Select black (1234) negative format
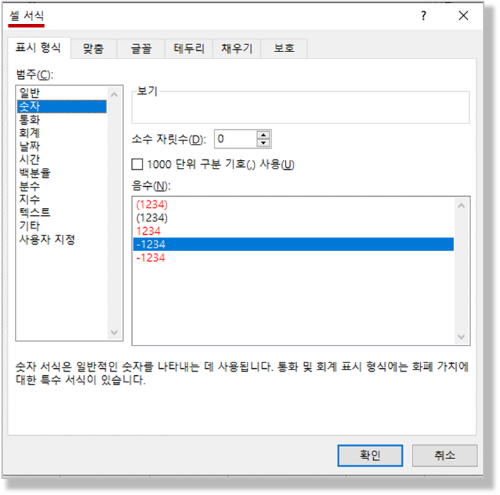Screen dimensions: 500x495 (293, 218)
